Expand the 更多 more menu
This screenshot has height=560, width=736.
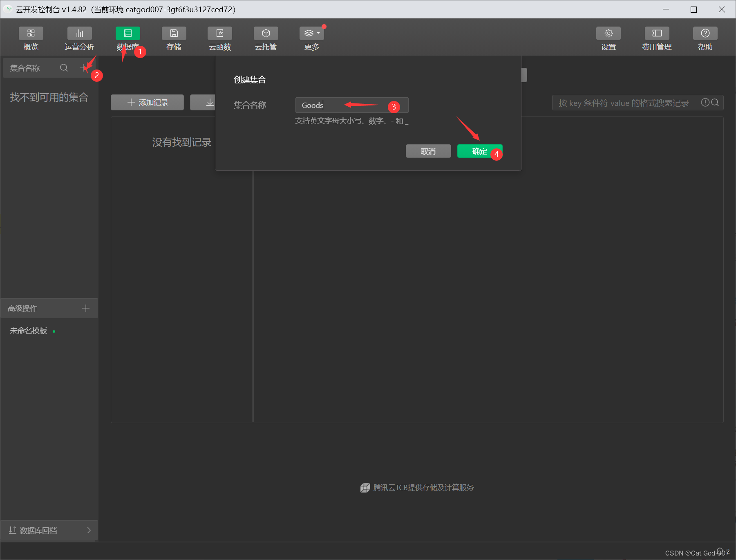click(312, 39)
